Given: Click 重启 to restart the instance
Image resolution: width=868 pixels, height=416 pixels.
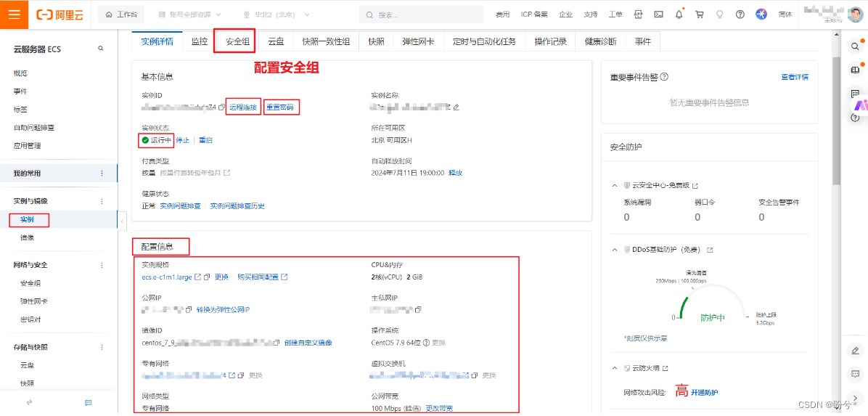Looking at the screenshot, I should [206, 140].
